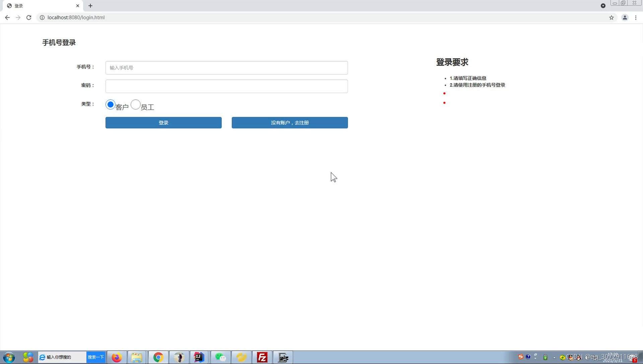643x364 pixels.
Task: Focus the 手机号 input field
Action: [226, 68]
